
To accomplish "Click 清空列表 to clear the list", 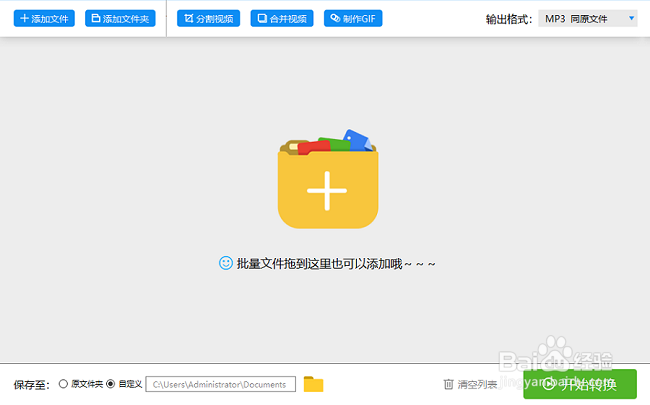I will [470, 385].
